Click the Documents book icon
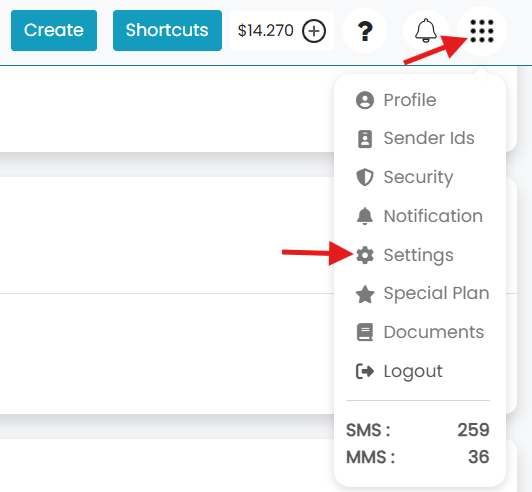Screen dimensions: 532x492 365,332
